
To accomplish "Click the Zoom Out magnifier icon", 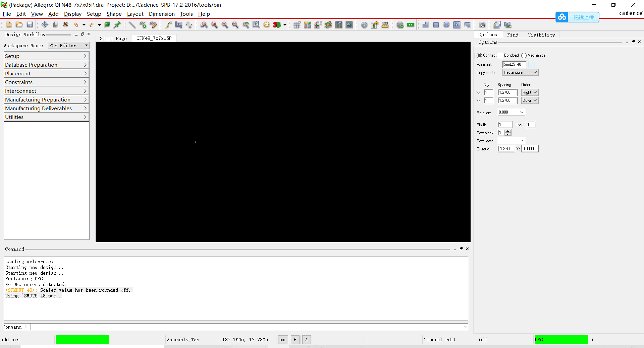I will click(235, 25).
